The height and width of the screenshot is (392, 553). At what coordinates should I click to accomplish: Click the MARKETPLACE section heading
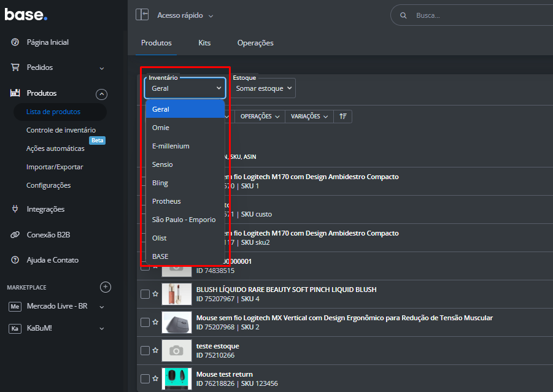pyautogui.click(x=26, y=288)
